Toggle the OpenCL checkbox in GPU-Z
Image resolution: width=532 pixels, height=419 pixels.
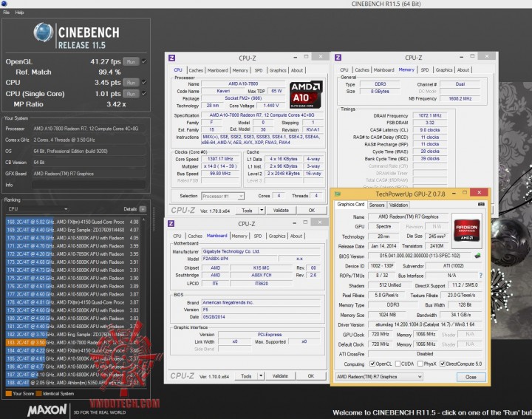pyautogui.click(x=372, y=364)
